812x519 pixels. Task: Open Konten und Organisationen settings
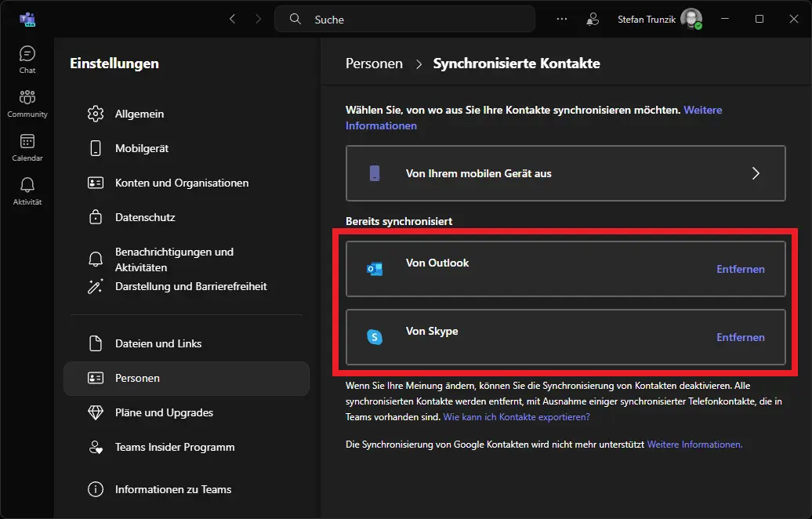point(187,183)
